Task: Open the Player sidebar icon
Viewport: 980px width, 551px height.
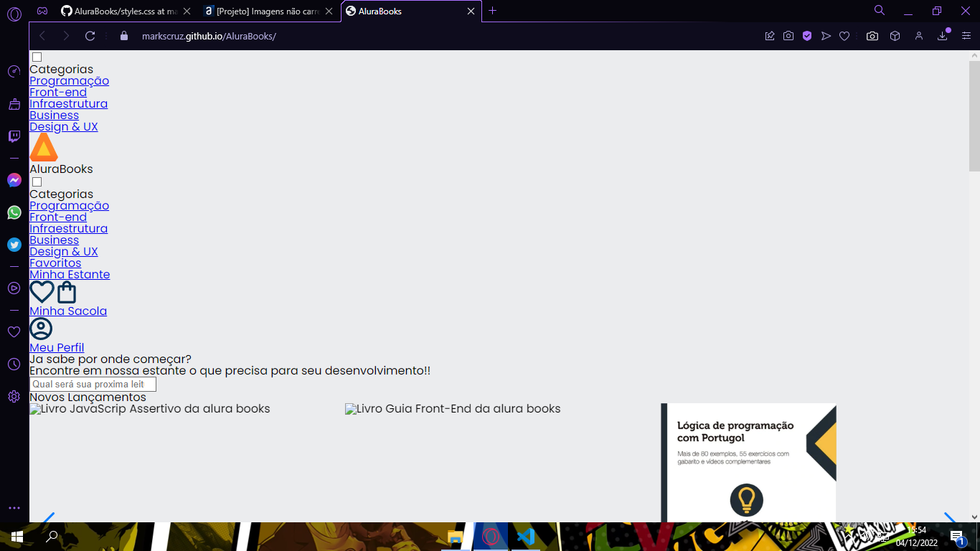Action: (14, 288)
